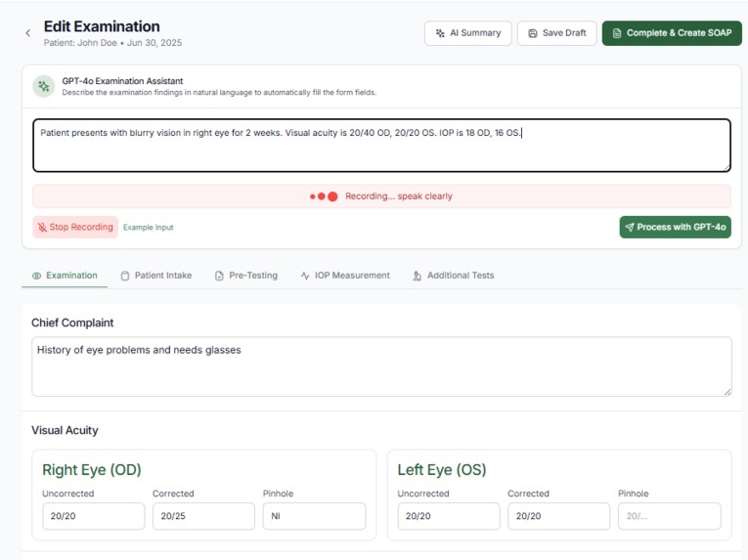748x560 pixels.
Task: Click the Patient: John Doe subtitle
Action: (112, 43)
